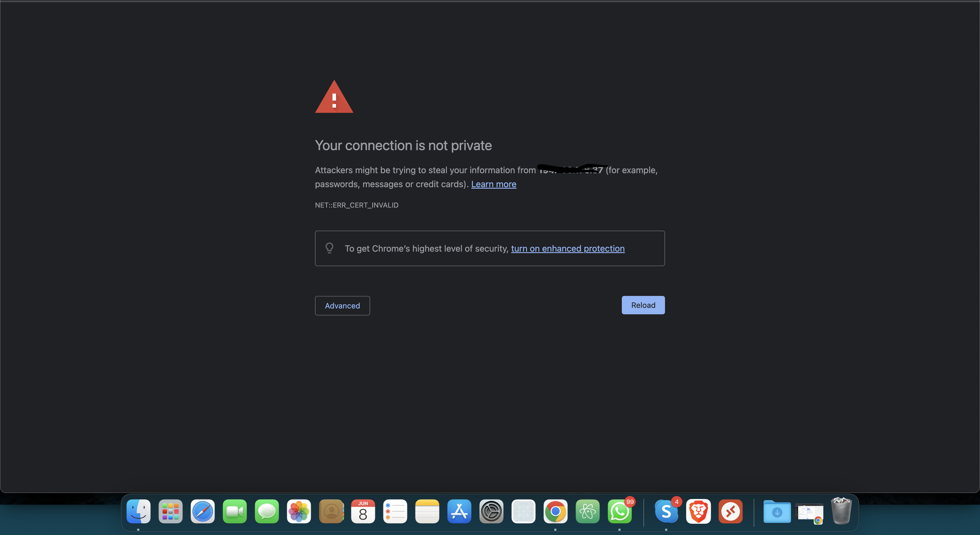Viewport: 980px width, 535px height.
Task: Open FaceTime from the dock
Action: coord(235,511)
